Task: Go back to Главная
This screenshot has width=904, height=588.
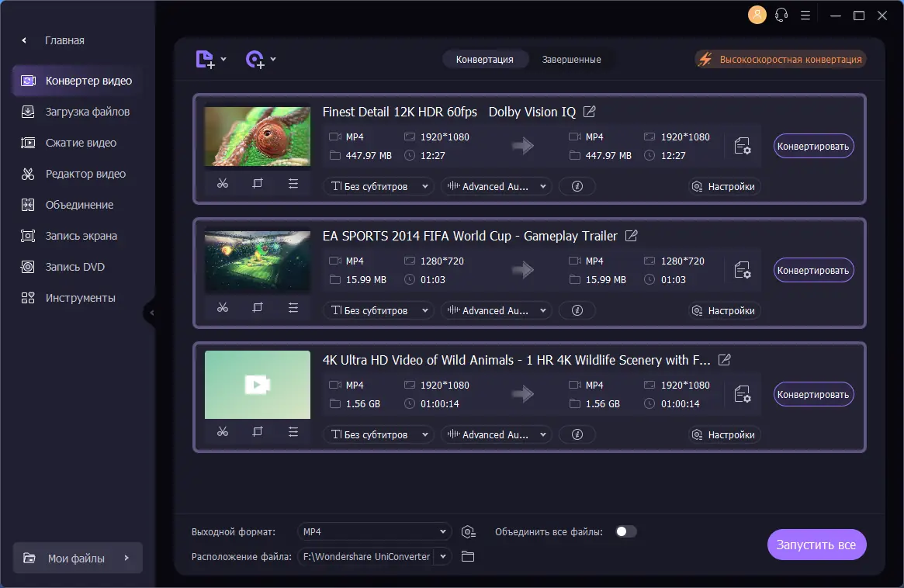Action: 53,40
